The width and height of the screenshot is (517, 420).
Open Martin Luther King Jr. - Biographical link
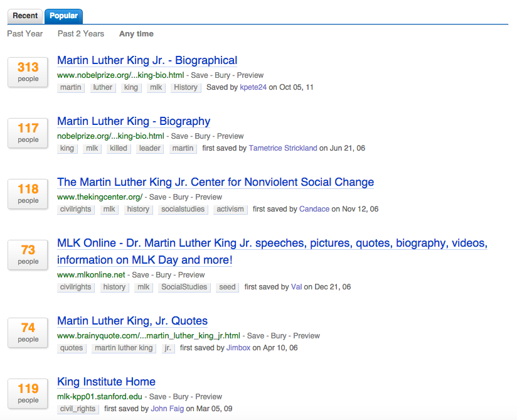[147, 61]
